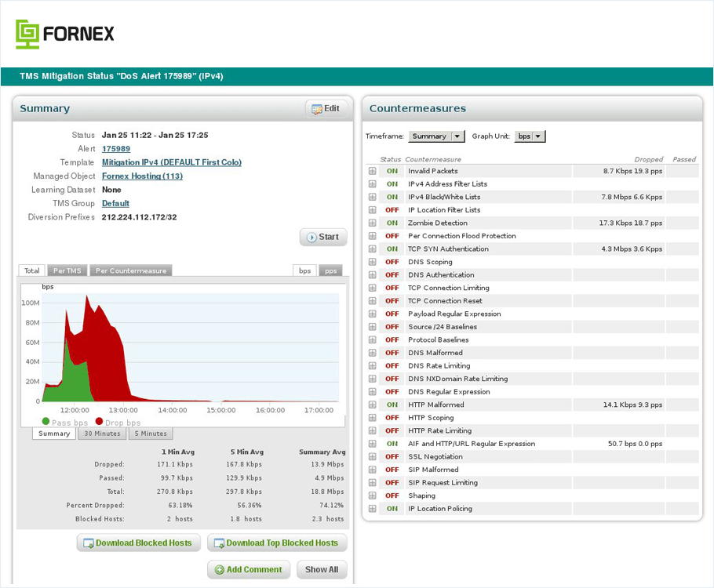This screenshot has height=588, width=714.
Task: Toggle SIP Malformed OFF status
Action: pyautogui.click(x=392, y=470)
